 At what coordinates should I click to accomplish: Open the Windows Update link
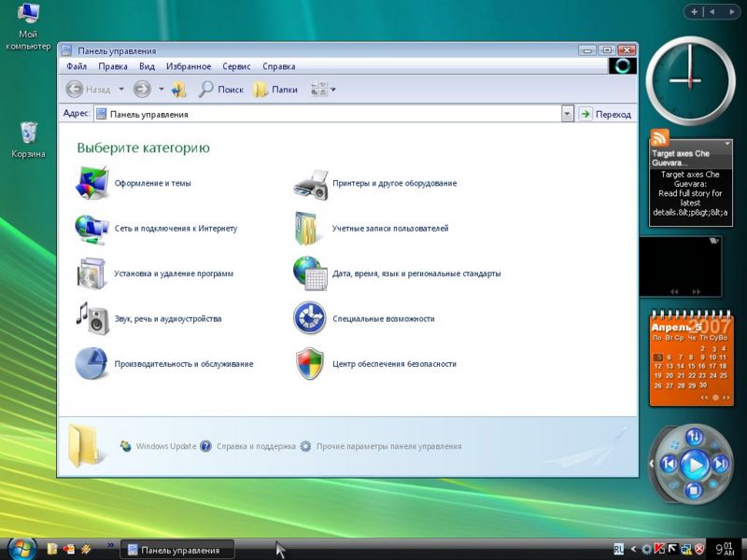tap(158, 446)
